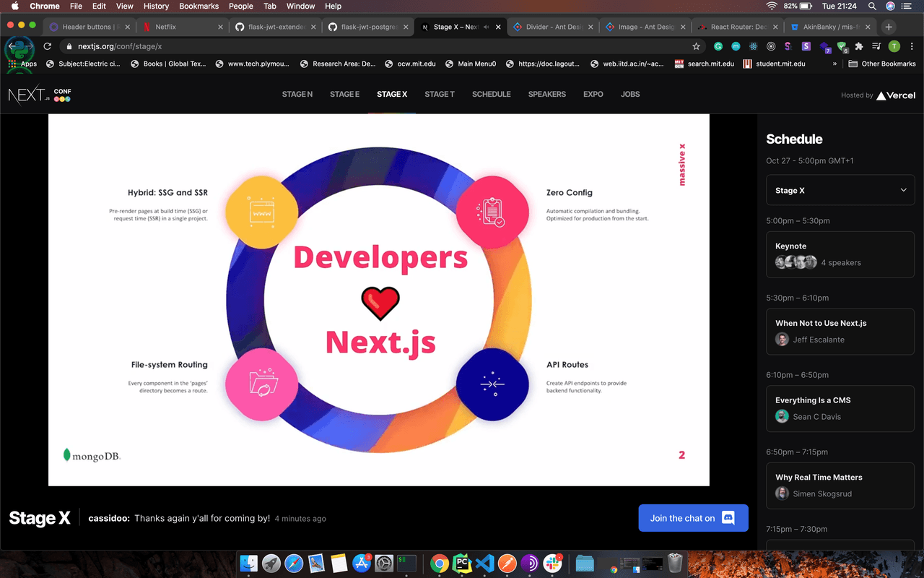Visit the Vercel host link

point(896,95)
